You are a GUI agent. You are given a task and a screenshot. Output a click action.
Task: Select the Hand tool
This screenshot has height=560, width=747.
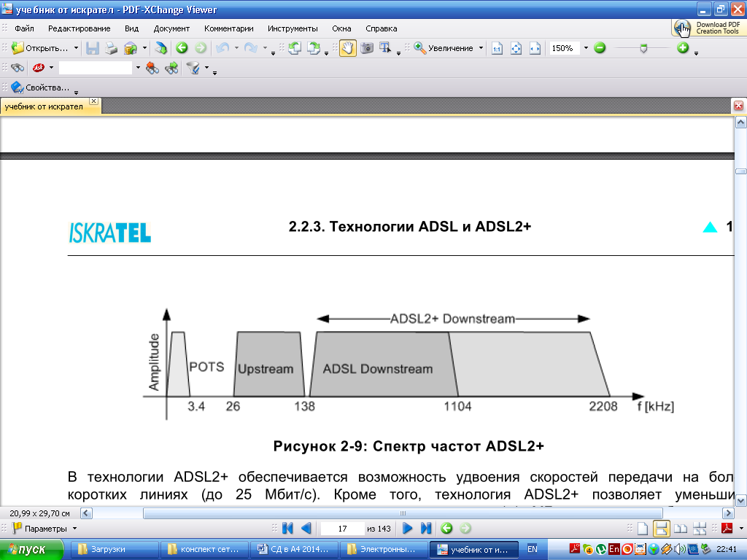(348, 48)
